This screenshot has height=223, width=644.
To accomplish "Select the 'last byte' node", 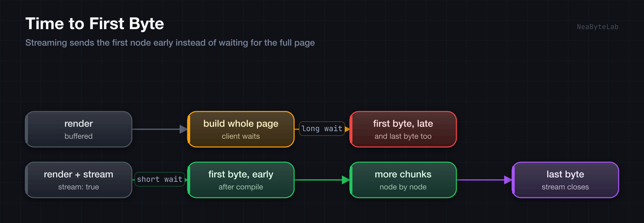I will [565, 180].
